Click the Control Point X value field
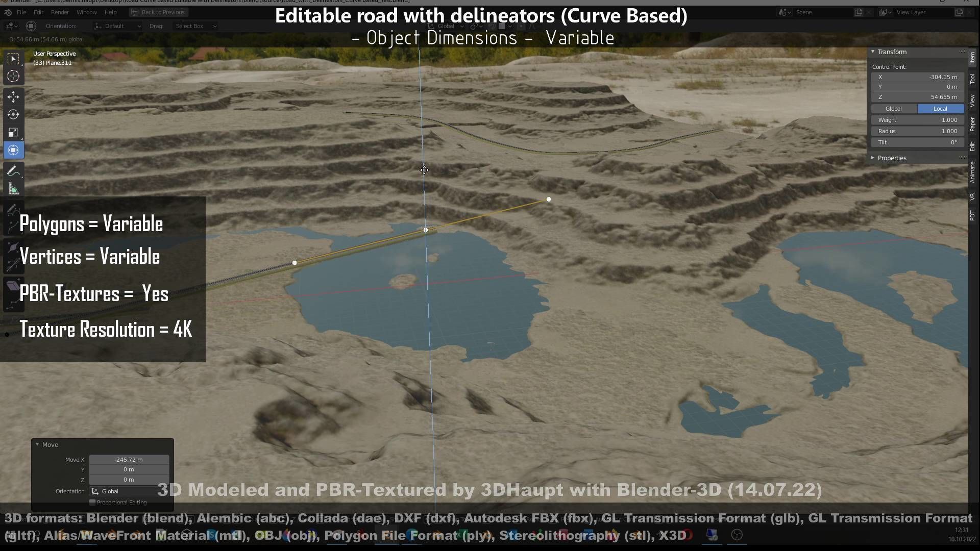Image resolution: width=980 pixels, height=551 pixels. (917, 77)
